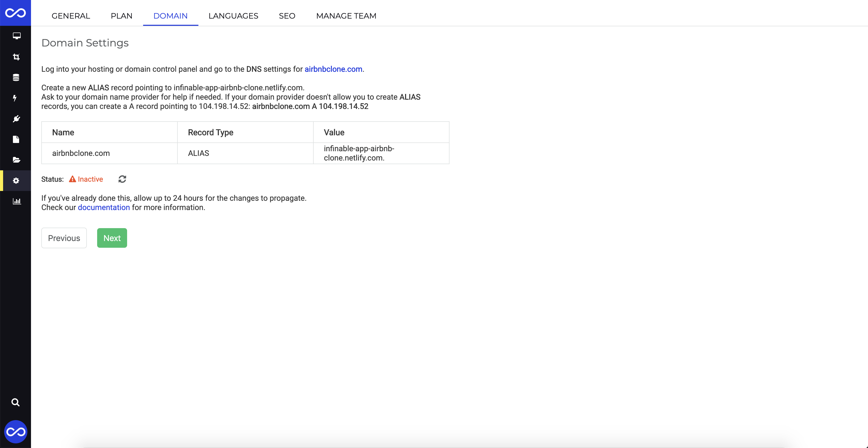This screenshot has width=868, height=448.
Task: Click the round infinity avatar at bottom-left
Action: tap(16, 431)
